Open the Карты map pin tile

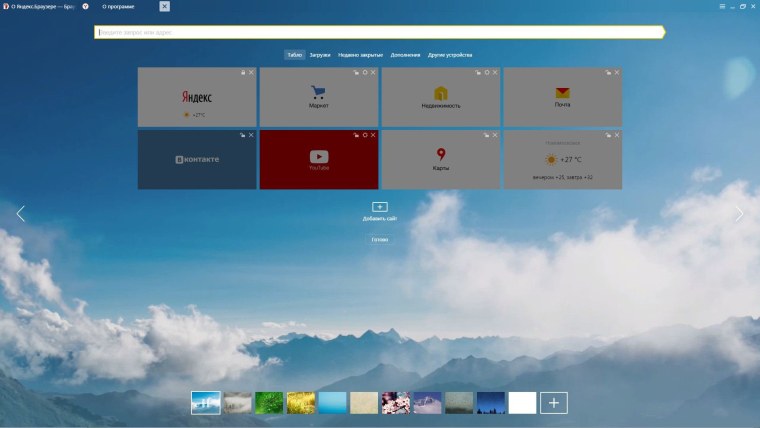(x=440, y=156)
